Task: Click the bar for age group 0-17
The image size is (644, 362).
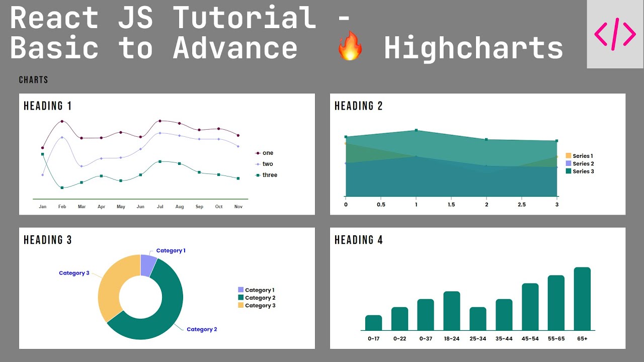Action: (x=373, y=323)
